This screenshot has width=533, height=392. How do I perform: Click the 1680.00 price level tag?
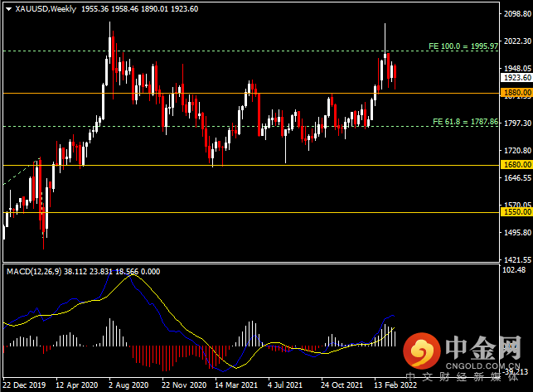coord(517,165)
